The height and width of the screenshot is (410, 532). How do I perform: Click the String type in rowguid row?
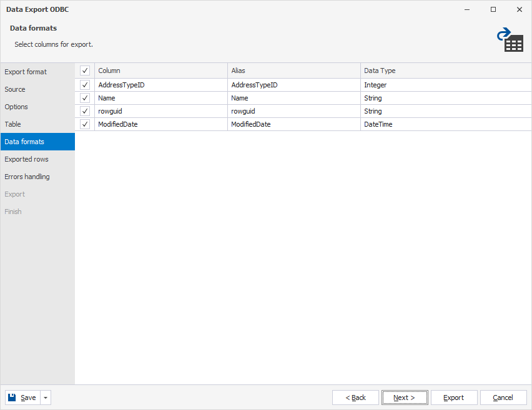pos(446,111)
